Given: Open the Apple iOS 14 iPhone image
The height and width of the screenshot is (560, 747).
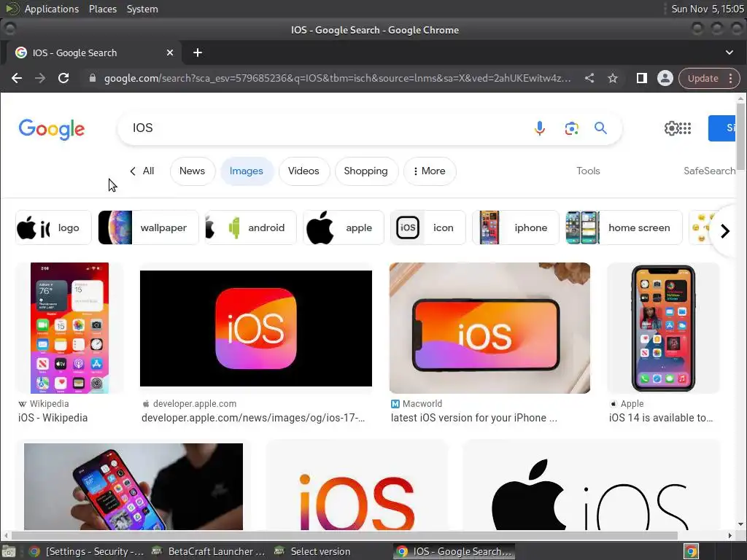Looking at the screenshot, I should coord(663,328).
